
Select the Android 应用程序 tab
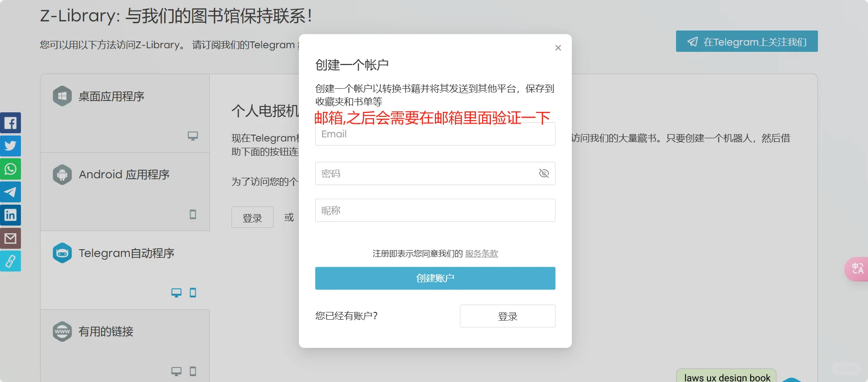pyautogui.click(x=125, y=191)
